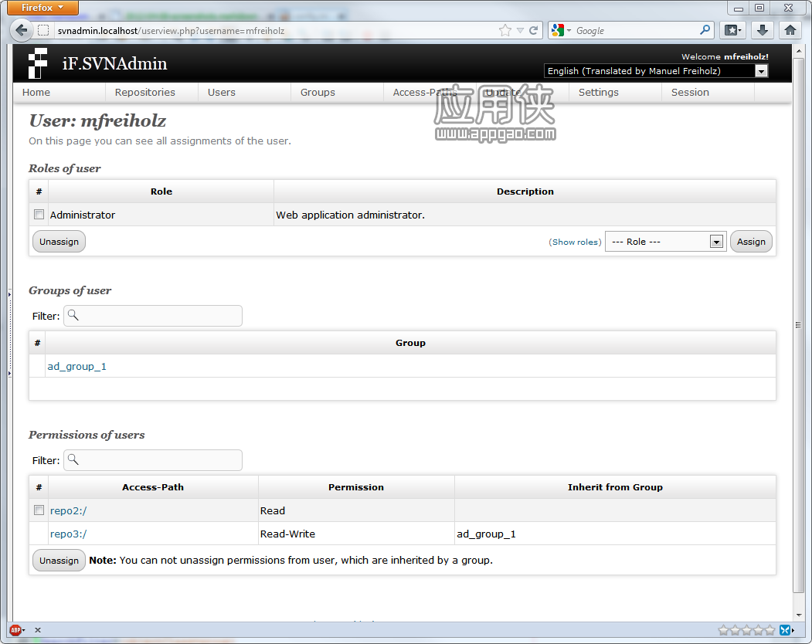
Task: Click Unassign under Roles of user
Action: coord(59,242)
